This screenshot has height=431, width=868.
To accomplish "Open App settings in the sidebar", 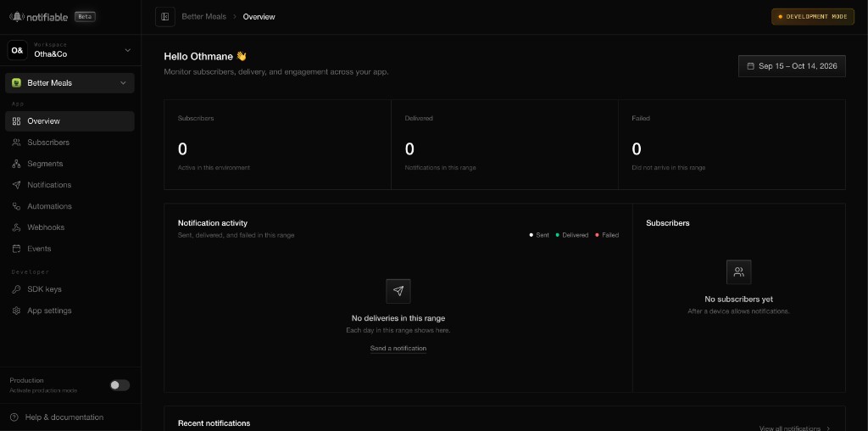I will (70, 311).
